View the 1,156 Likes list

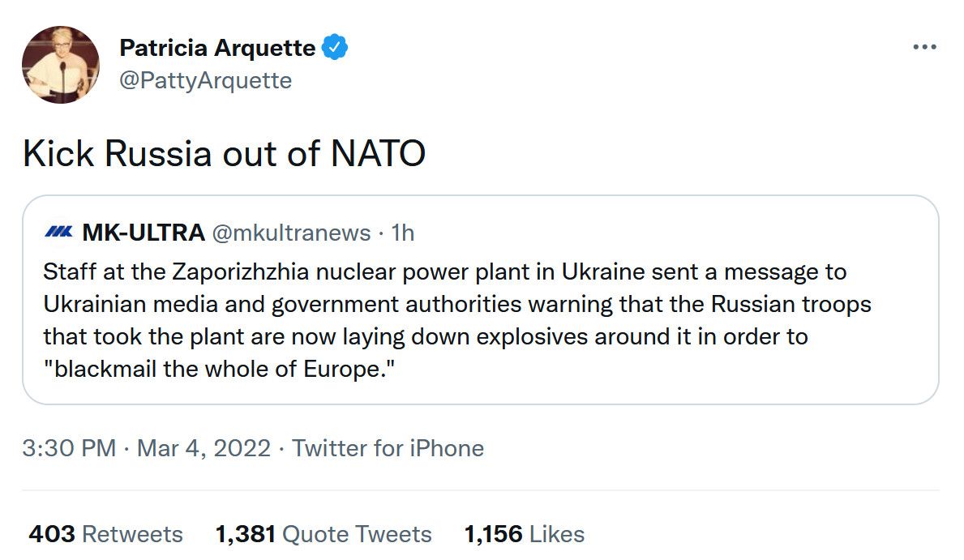click(x=524, y=534)
